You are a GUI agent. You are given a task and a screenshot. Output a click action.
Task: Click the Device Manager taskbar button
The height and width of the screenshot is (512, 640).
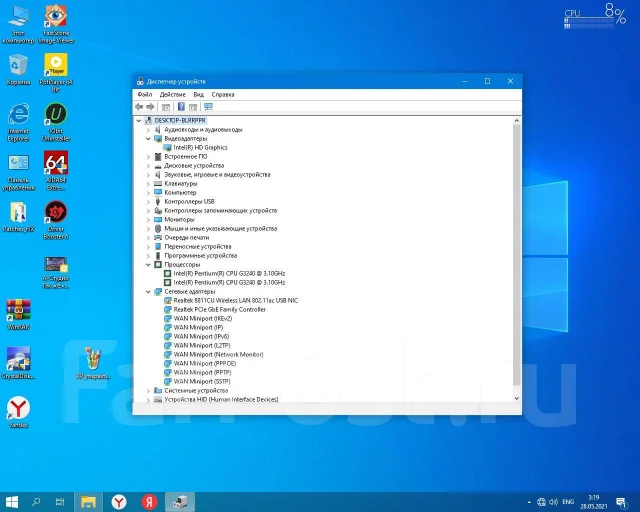180,502
